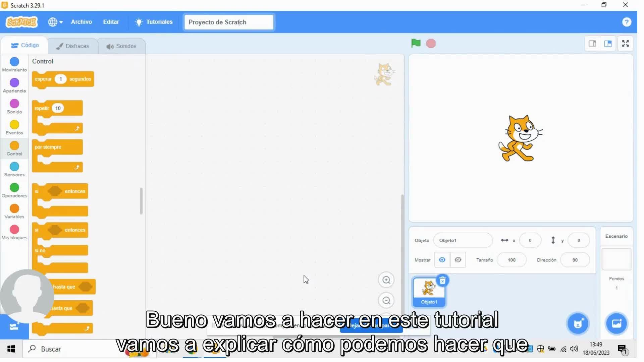Zoom out on the code workspace
This screenshot has width=644, height=362.
click(386, 300)
